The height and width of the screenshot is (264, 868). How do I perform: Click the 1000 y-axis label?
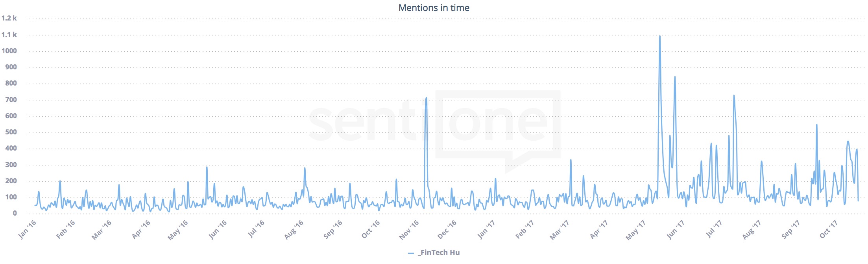coord(9,51)
